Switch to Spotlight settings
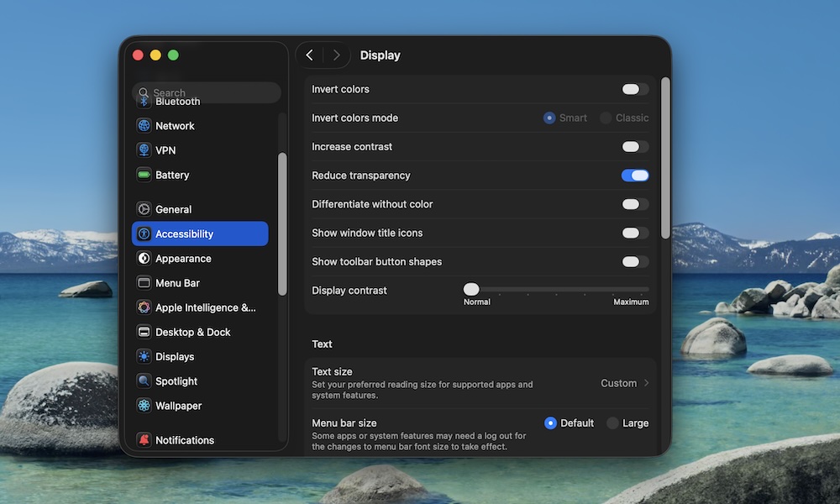Viewport: 840px width, 504px height. pyautogui.click(x=176, y=381)
